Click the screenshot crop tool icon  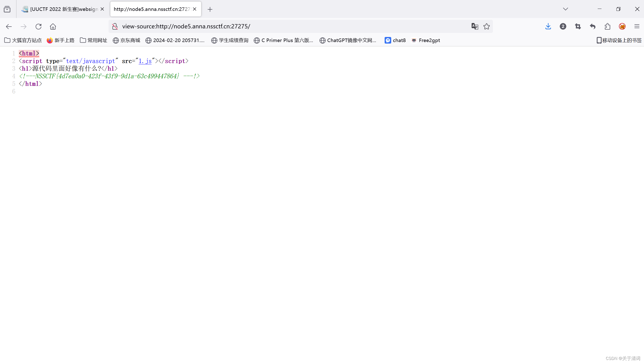pos(578,26)
